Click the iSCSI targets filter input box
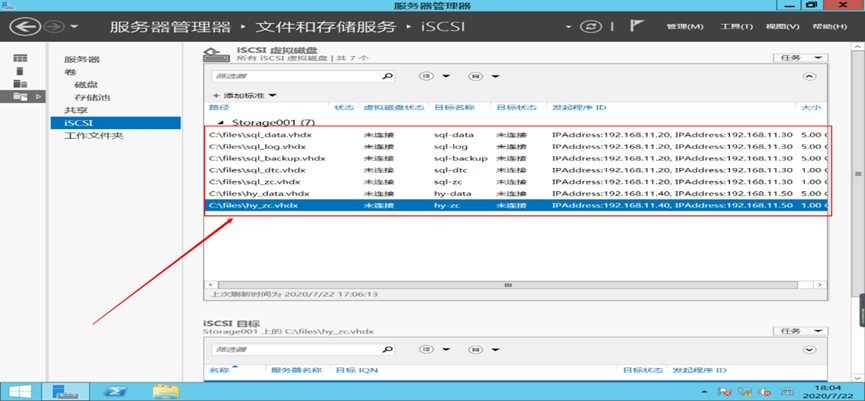 (297, 350)
